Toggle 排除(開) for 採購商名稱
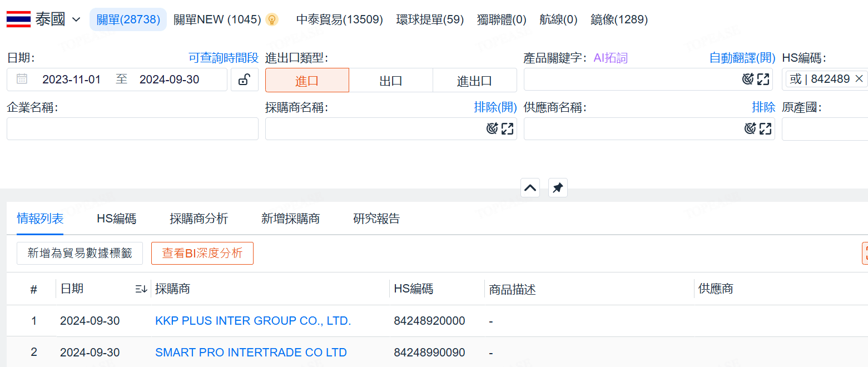This screenshot has width=868, height=367. tap(495, 107)
